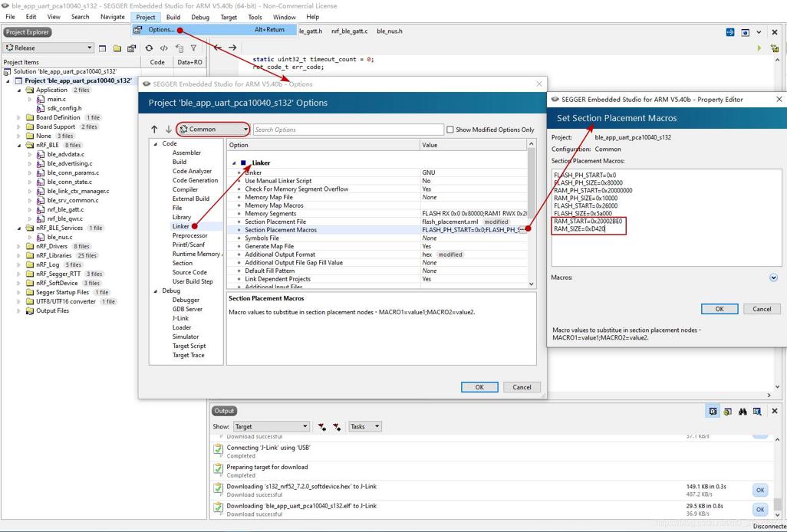Click the Options icon in Project menu
The height and width of the screenshot is (532, 787).
(137, 30)
